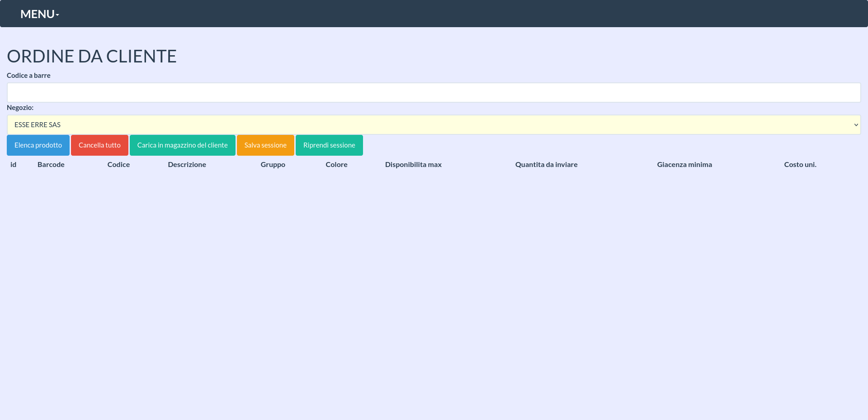Select the Descrizione column header
Viewport: 868px width, 420px height.
[x=187, y=165]
